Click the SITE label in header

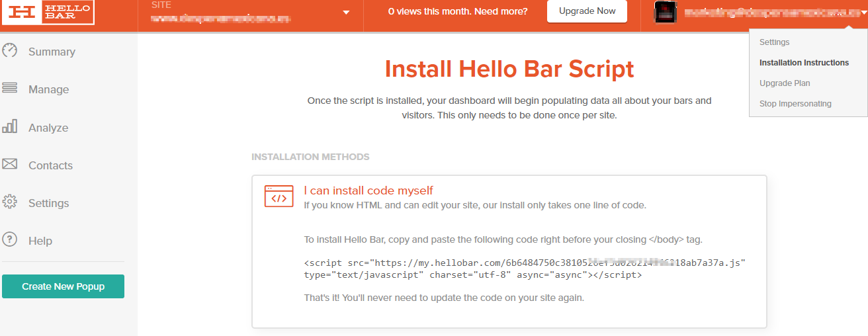[161, 5]
